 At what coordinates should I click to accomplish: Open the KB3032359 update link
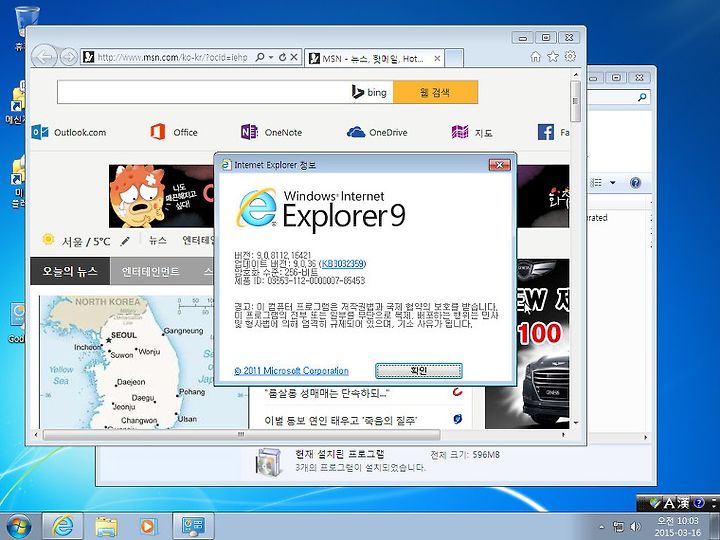(x=343, y=264)
